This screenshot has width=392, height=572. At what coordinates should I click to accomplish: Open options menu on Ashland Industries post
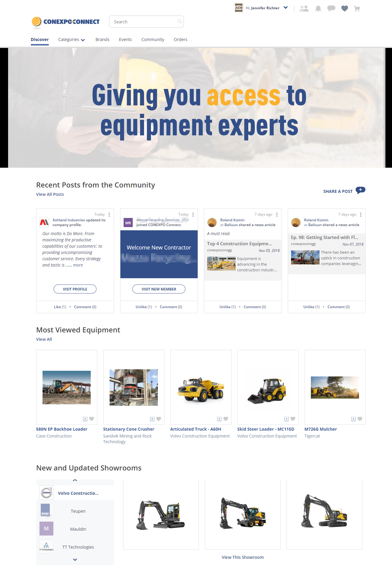click(x=109, y=215)
